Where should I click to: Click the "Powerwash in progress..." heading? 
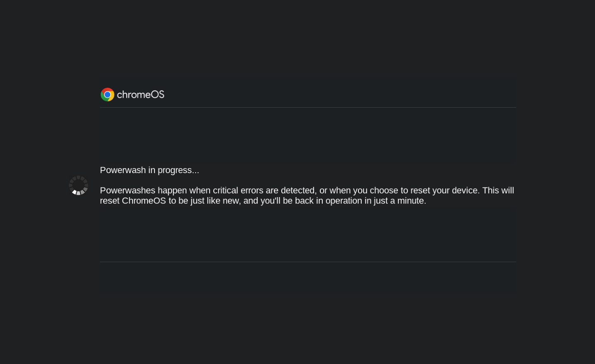click(x=149, y=170)
